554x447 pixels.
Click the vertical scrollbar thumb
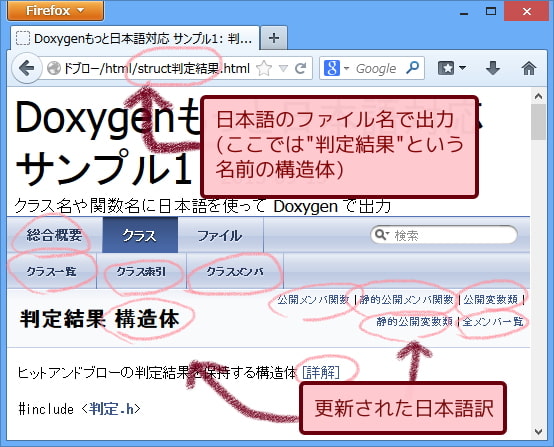click(x=538, y=122)
